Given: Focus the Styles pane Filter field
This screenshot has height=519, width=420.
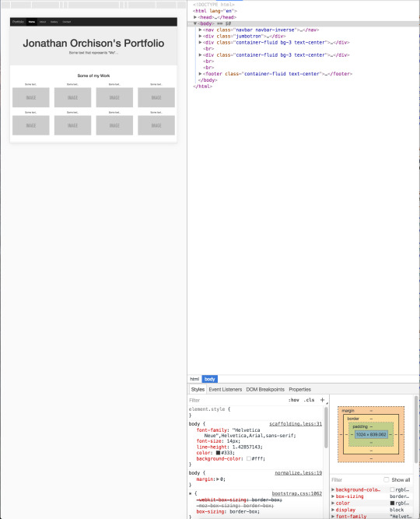Looking at the screenshot, I should 236,400.
